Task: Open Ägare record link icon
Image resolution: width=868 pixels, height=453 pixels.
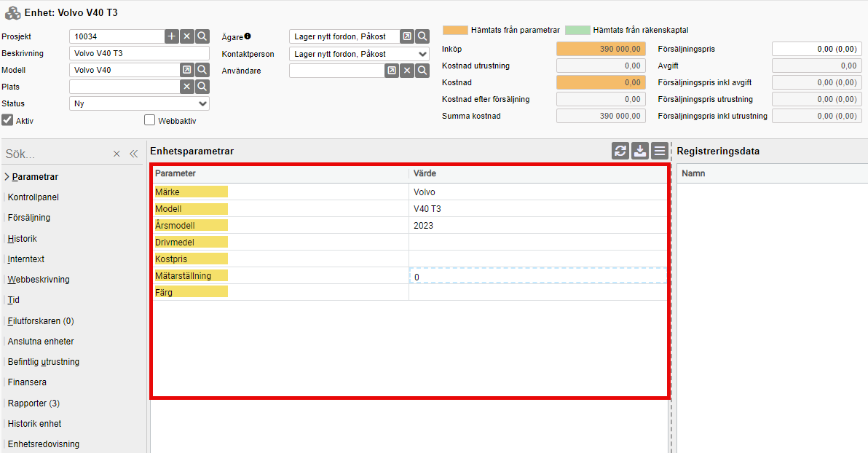Action: pyautogui.click(x=407, y=36)
